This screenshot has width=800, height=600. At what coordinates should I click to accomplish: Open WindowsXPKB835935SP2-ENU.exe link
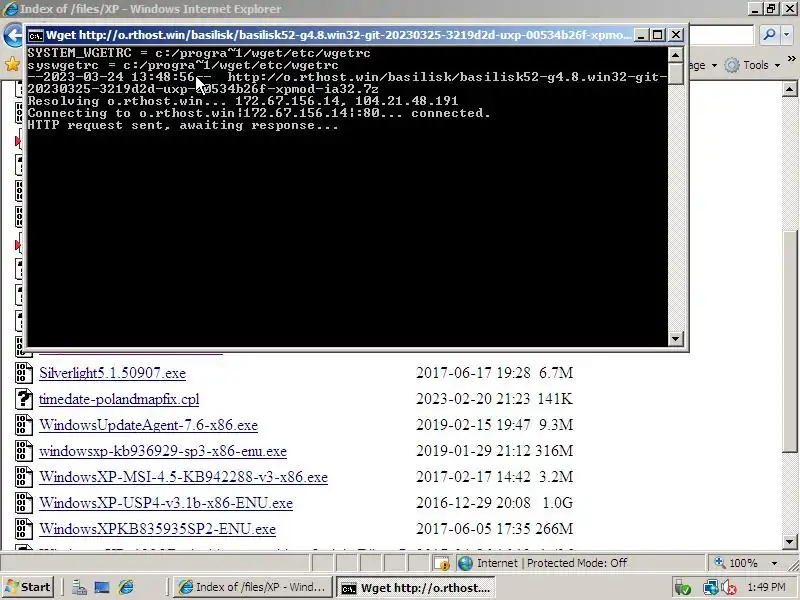click(x=157, y=529)
